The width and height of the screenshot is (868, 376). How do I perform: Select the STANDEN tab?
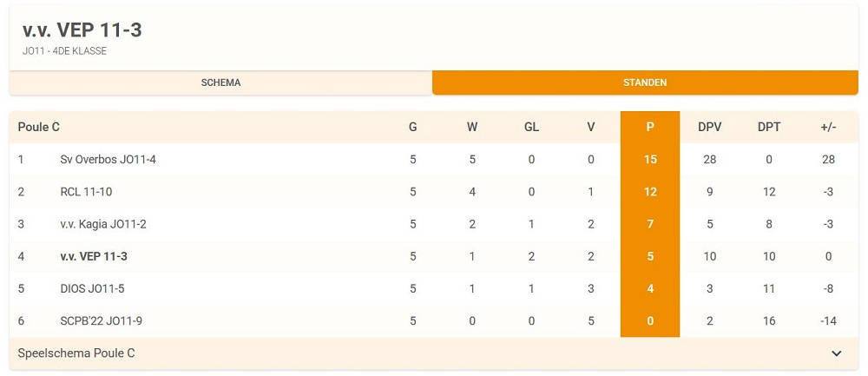pyautogui.click(x=645, y=82)
